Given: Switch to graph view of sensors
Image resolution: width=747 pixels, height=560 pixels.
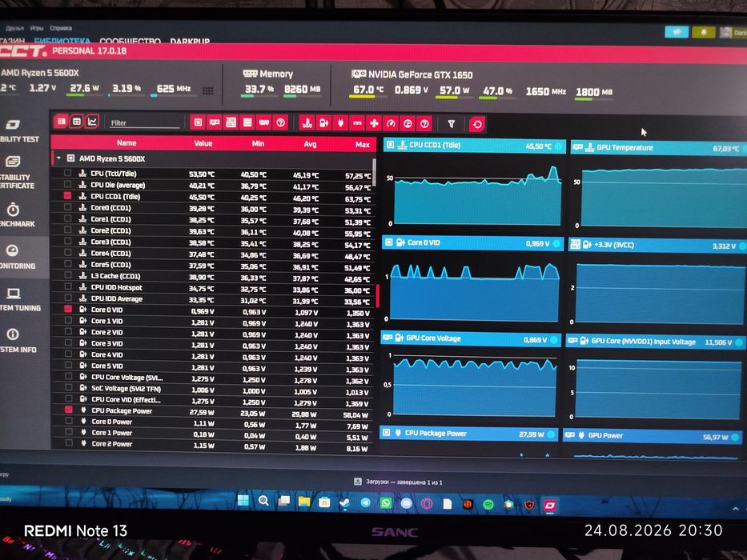Looking at the screenshot, I should tap(91, 122).
